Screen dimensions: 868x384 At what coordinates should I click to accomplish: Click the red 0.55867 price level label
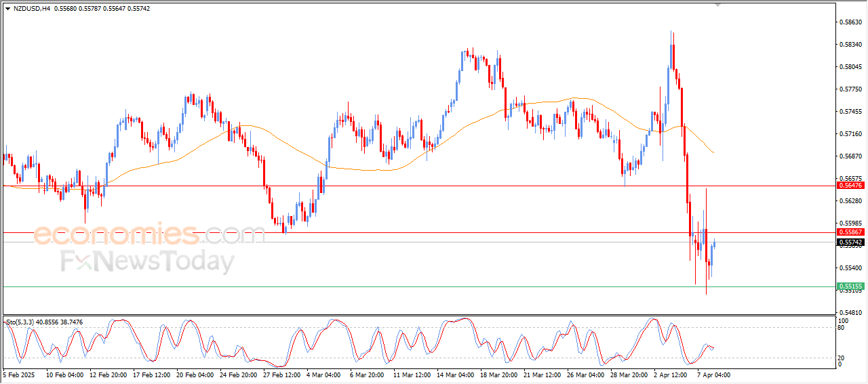(x=850, y=232)
